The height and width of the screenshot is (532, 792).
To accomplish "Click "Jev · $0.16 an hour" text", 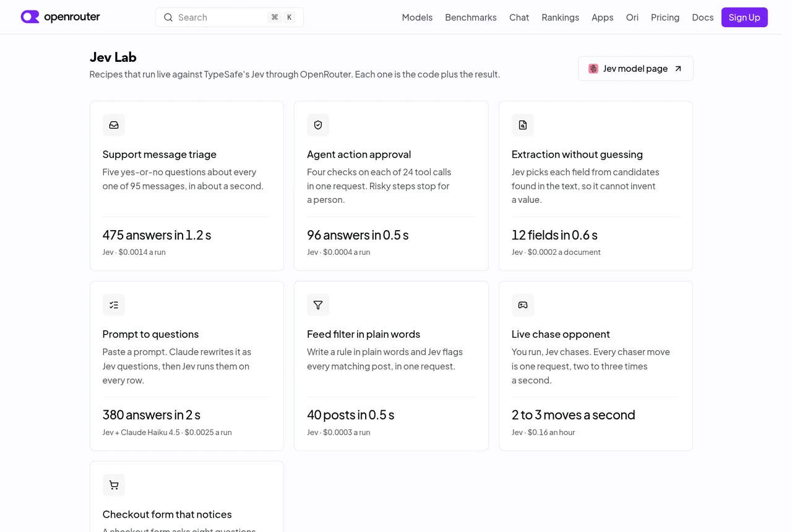I will (543, 432).
